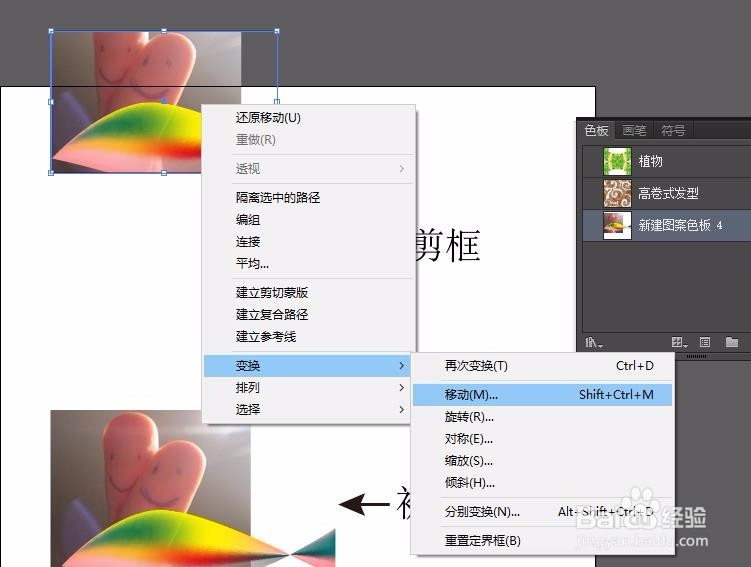Select 移动(M)... transform option

click(542, 395)
